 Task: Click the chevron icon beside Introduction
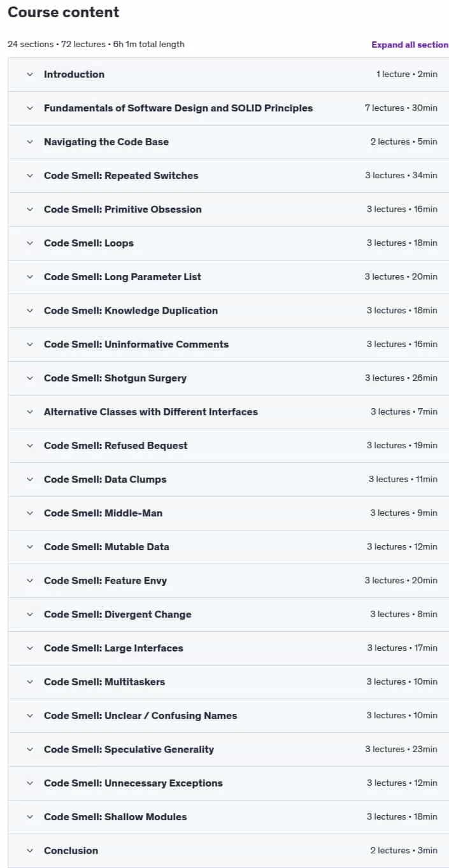pos(29,75)
